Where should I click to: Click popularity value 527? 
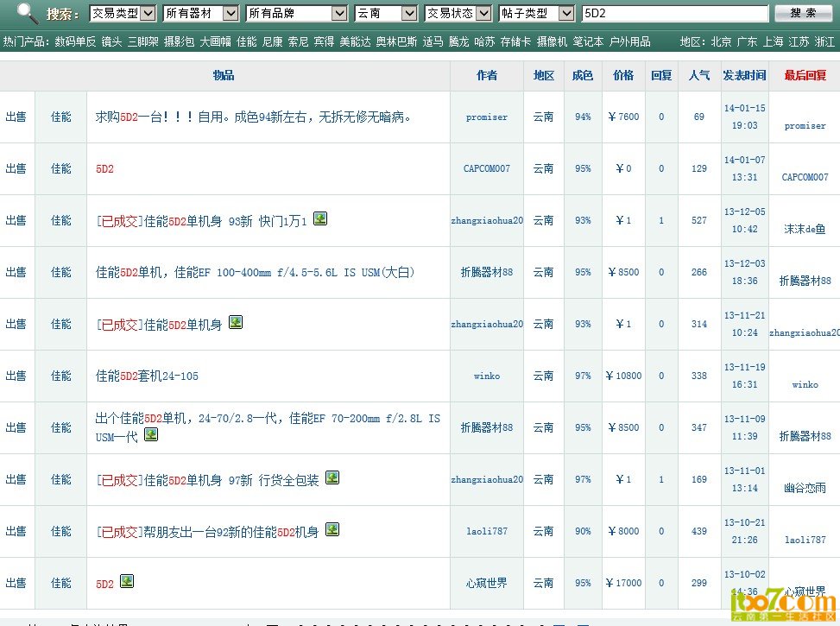click(x=699, y=220)
